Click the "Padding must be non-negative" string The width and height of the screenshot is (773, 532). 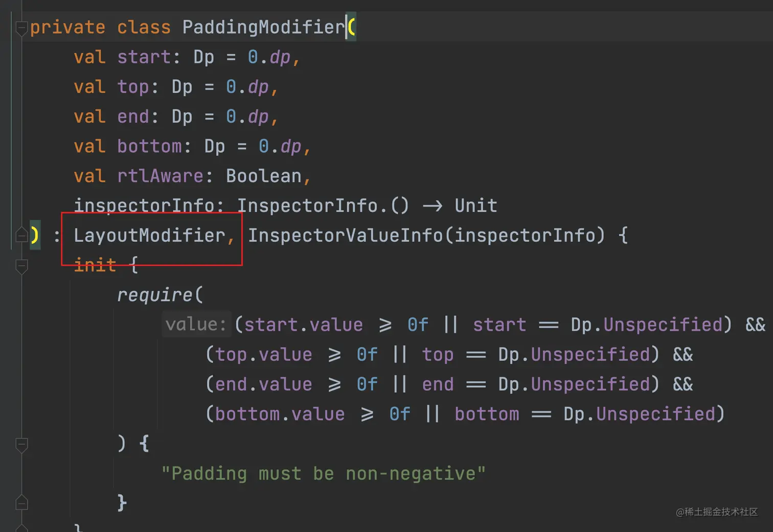323,473
